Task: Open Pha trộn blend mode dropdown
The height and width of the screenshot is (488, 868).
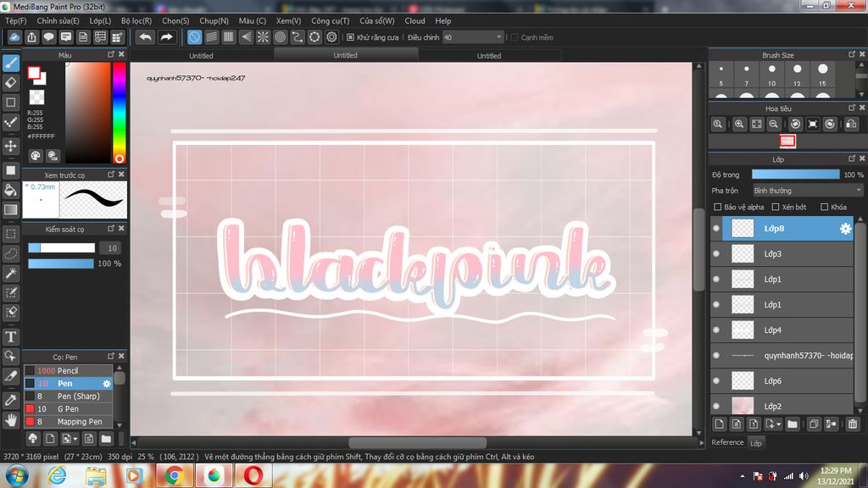Action: [808, 191]
